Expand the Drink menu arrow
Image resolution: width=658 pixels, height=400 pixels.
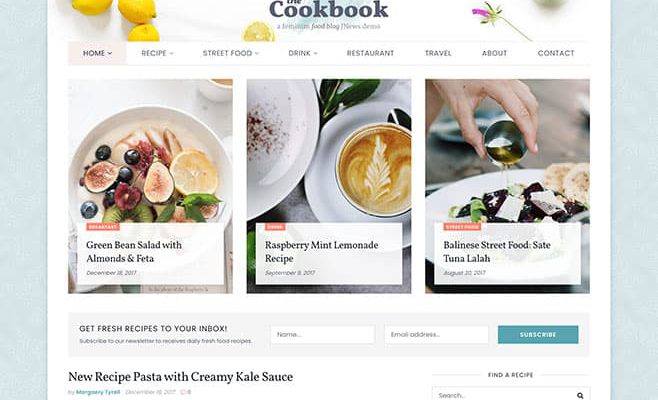[x=316, y=53]
